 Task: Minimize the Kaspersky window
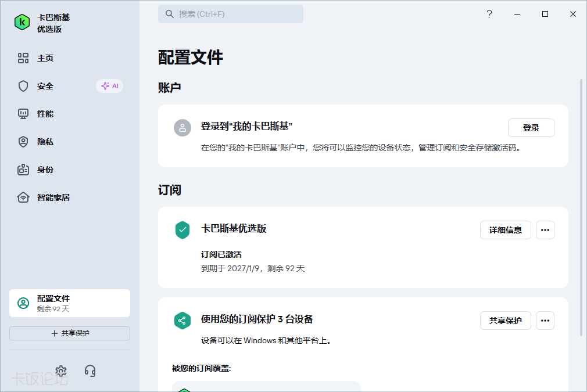pyautogui.click(x=517, y=14)
